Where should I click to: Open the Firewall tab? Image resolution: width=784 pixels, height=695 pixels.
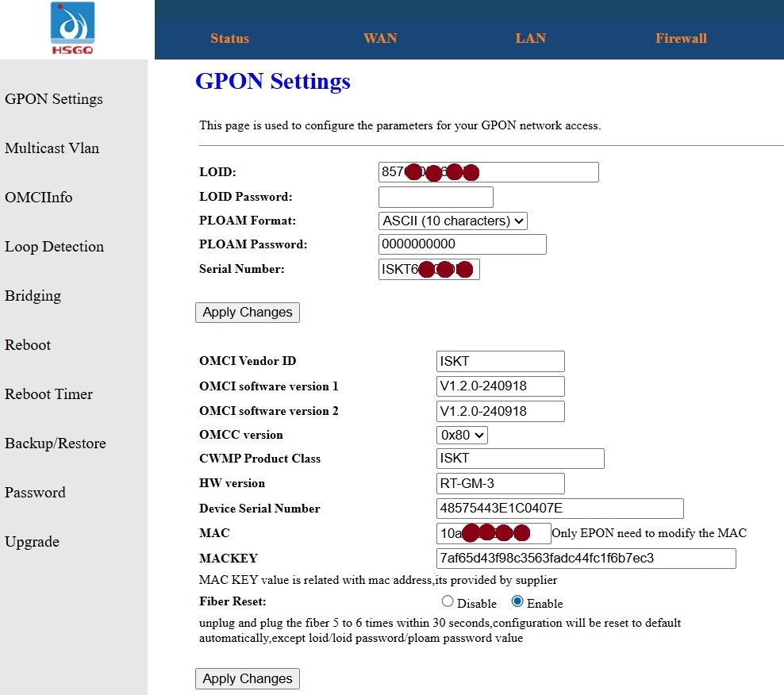[681, 38]
